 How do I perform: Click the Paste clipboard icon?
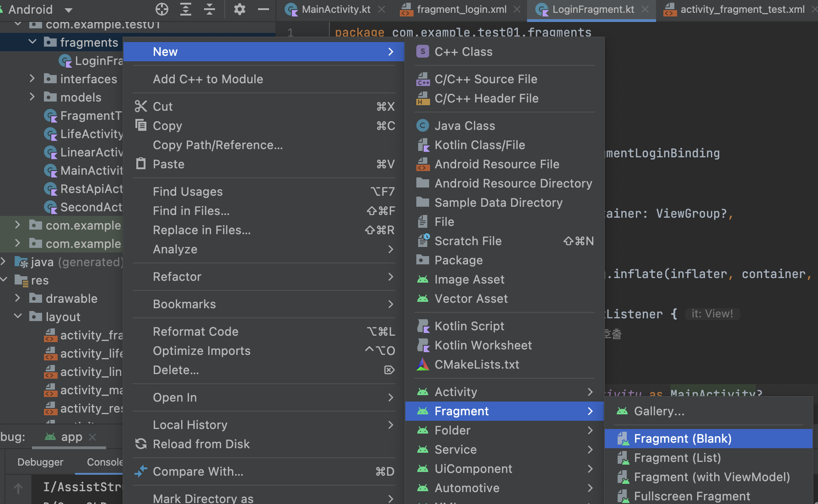[x=141, y=164]
